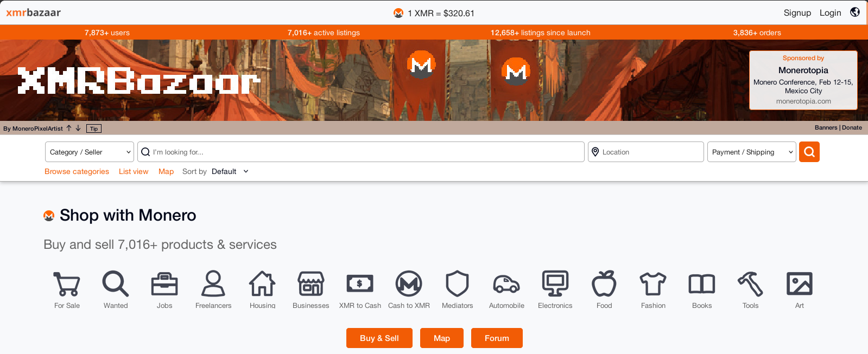Upvote the banner with the up arrow
The height and width of the screenshot is (354, 868).
coord(69,128)
